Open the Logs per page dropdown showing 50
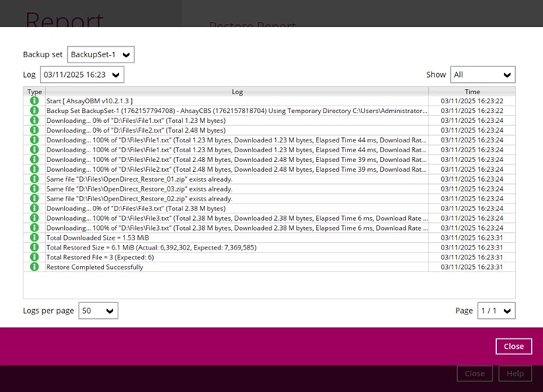Image resolution: width=543 pixels, height=392 pixels. 98,311
